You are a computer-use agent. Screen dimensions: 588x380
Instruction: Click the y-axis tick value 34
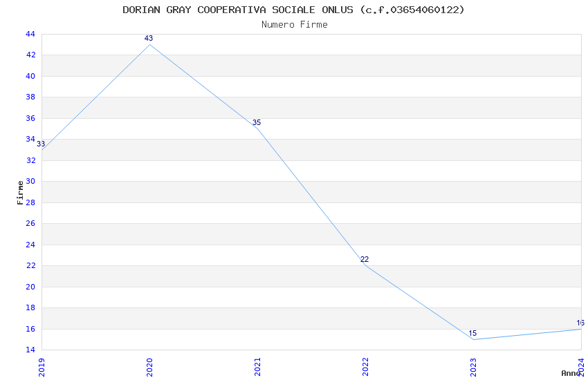click(30, 140)
